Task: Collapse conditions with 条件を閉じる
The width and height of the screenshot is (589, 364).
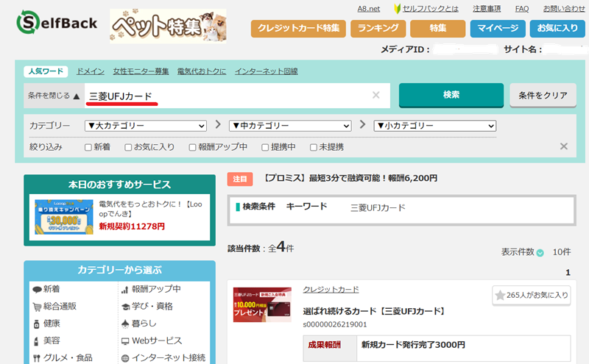Action: click(54, 96)
